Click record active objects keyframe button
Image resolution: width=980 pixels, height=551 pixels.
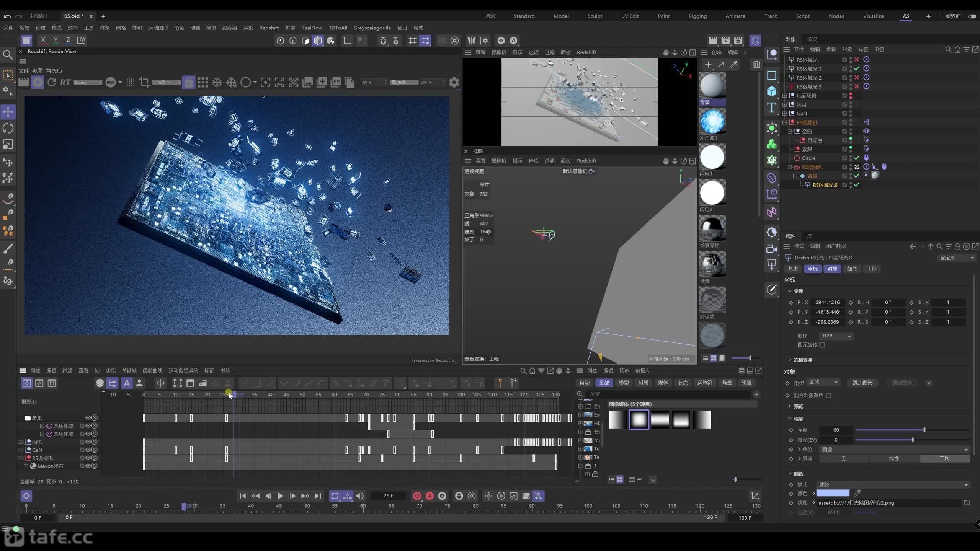[x=417, y=496]
